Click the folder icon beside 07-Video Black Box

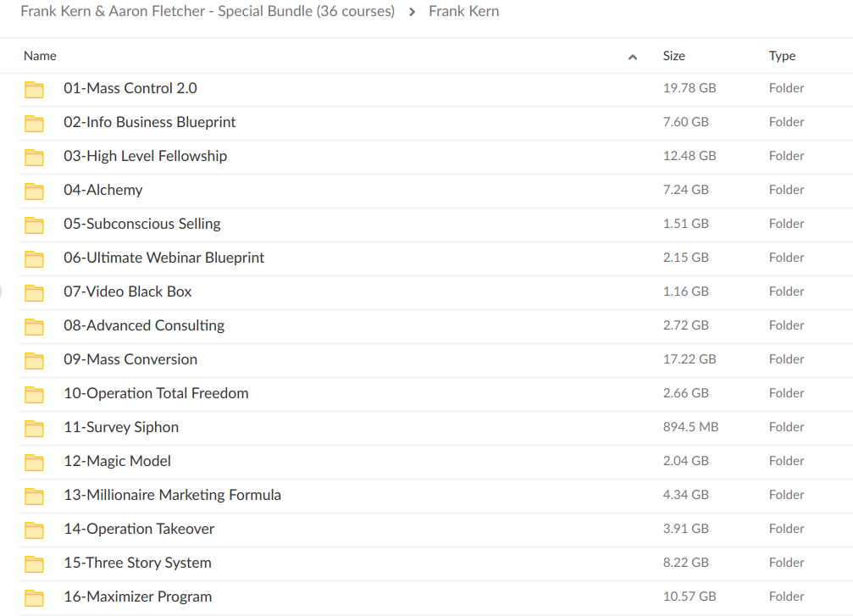pyautogui.click(x=34, y=291)
